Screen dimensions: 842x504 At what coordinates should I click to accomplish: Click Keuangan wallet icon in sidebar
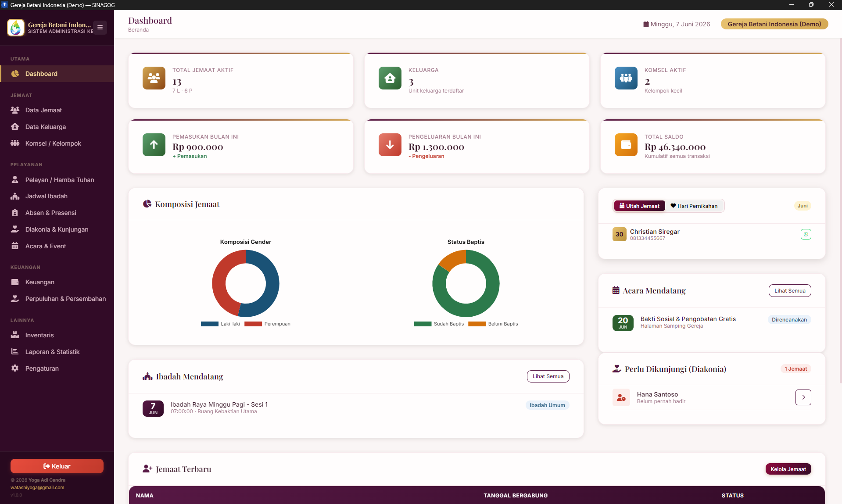pyautogui.click(x=15, y=282)
